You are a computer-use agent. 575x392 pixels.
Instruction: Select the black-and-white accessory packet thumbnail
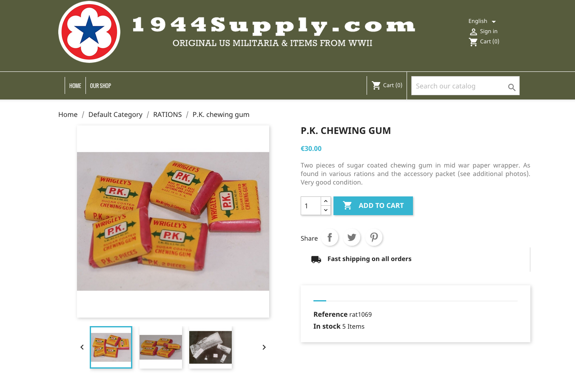211,347
